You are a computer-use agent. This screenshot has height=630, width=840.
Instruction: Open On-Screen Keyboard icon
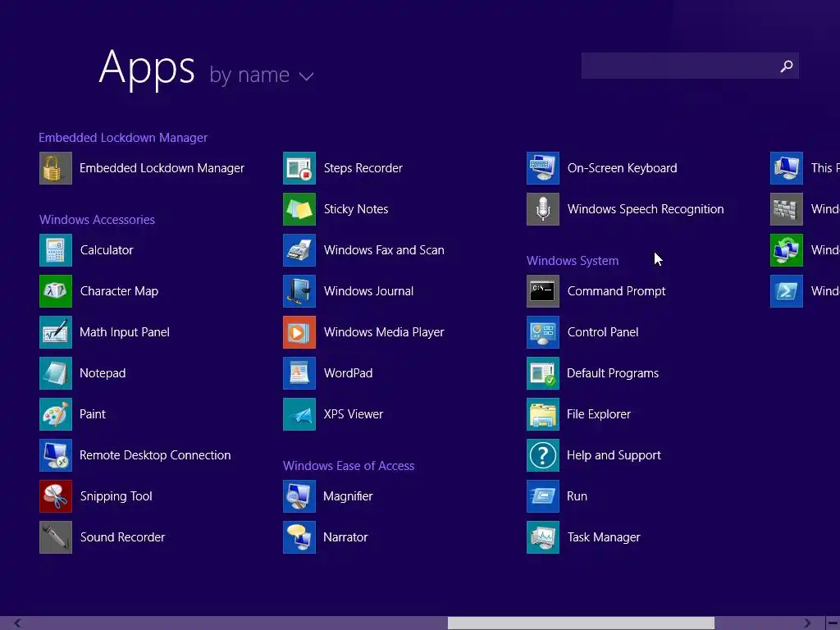[x=543, y=168]
